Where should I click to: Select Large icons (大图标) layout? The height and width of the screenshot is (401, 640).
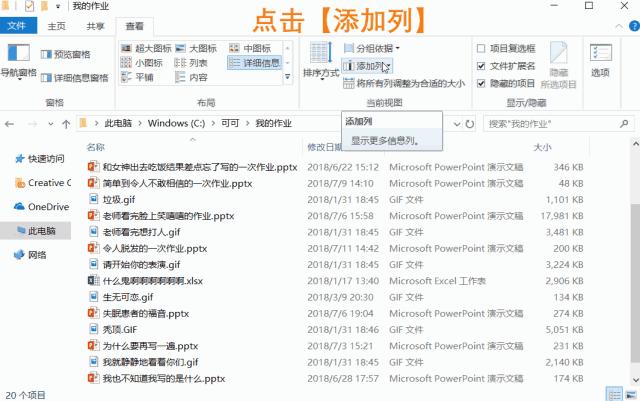[196, 49]
